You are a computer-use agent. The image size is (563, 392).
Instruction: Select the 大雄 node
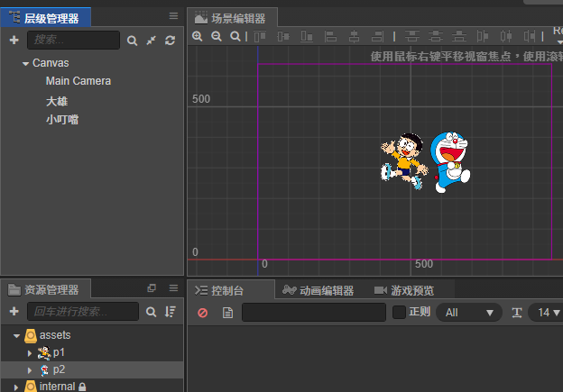pos(57,102)
